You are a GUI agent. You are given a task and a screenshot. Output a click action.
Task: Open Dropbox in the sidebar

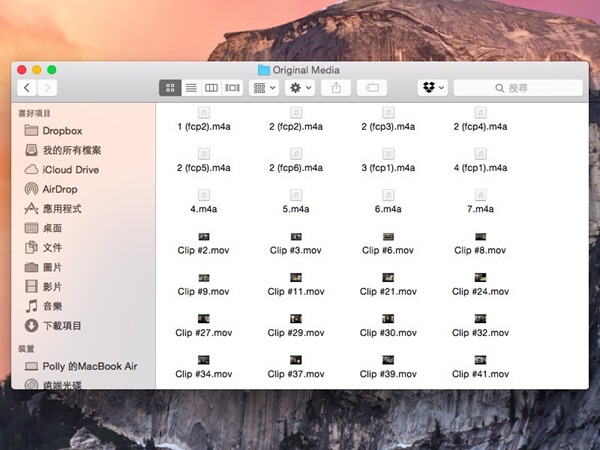click(x=61, y=131)
